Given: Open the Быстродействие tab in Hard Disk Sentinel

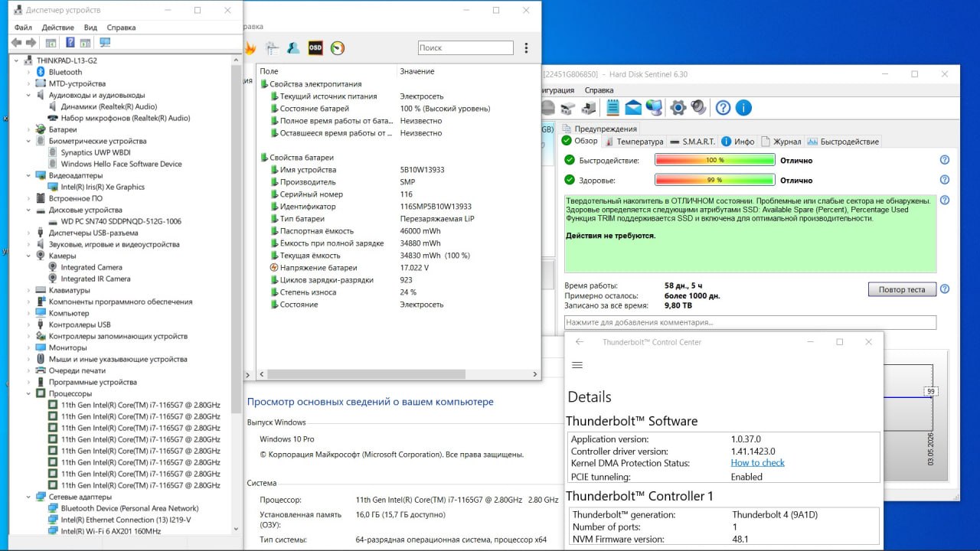Looking at the screenshot, I should point(844,142).
